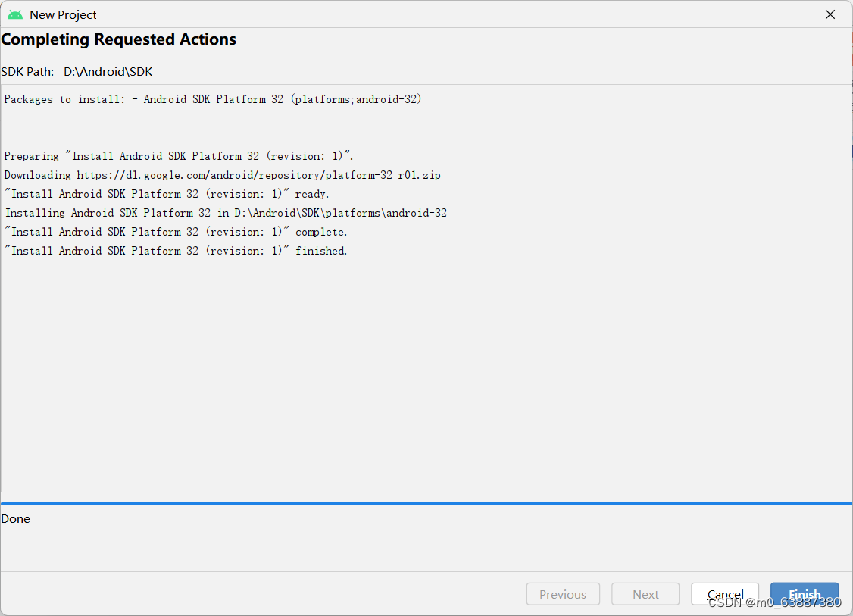Select the SDK path D:\Android\SDK text
853x616 pixels.
tap(108, 72)
